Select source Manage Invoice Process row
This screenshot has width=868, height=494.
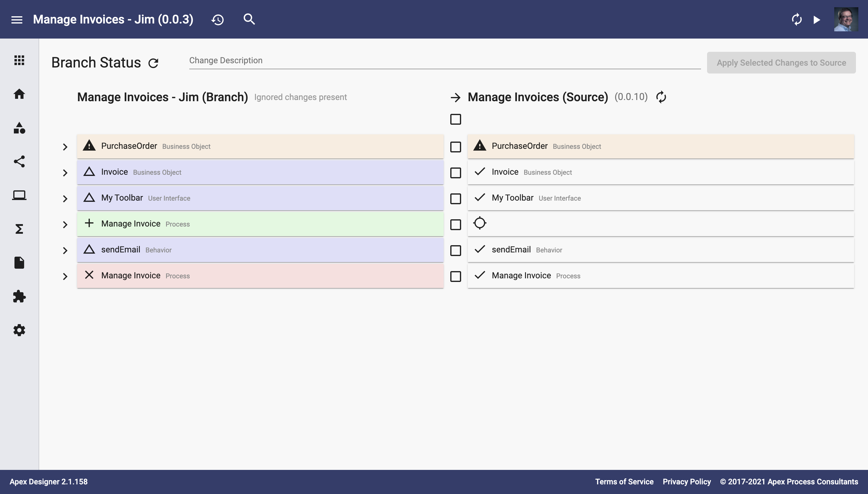point(661,276)
